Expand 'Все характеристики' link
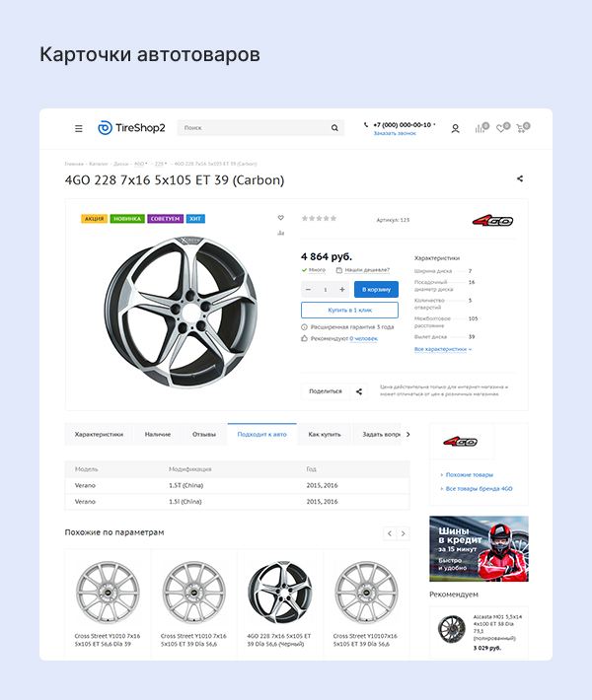This screenshot has height=700, width=592. pyautogui.click(x=442, y=349)
